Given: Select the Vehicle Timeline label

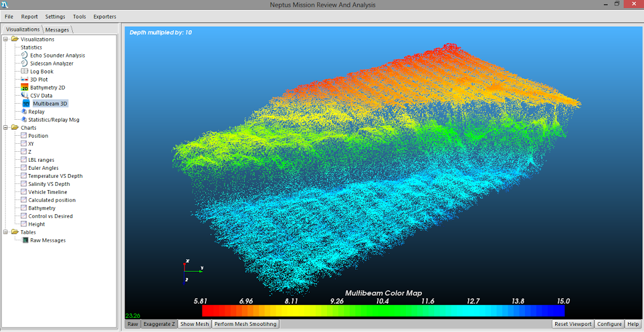Looking at the screenshot, I should [x=47, y=192].
